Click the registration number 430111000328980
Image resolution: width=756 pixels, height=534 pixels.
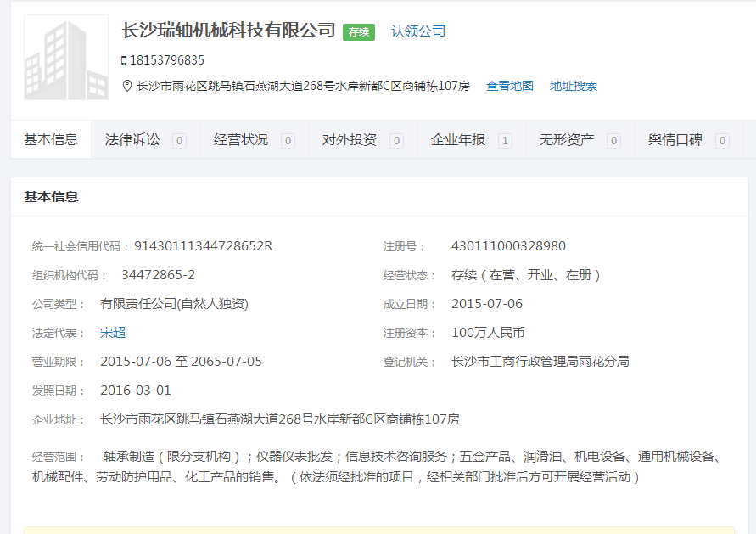(x=508, y=246)
